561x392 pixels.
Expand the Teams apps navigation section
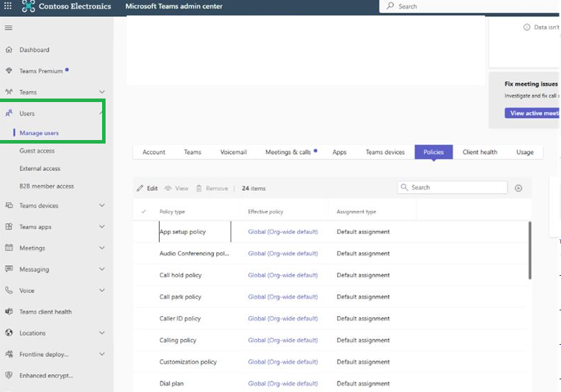tap(102, 227)
